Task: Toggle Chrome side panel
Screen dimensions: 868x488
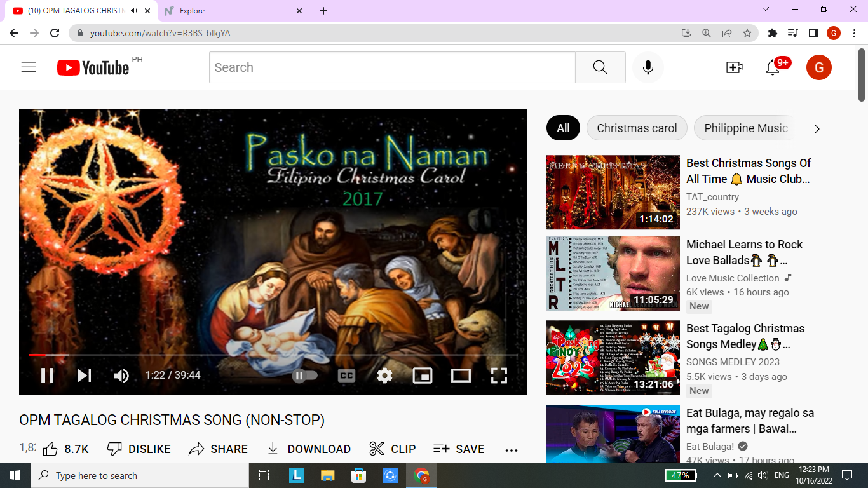Action: click(813, 33)
